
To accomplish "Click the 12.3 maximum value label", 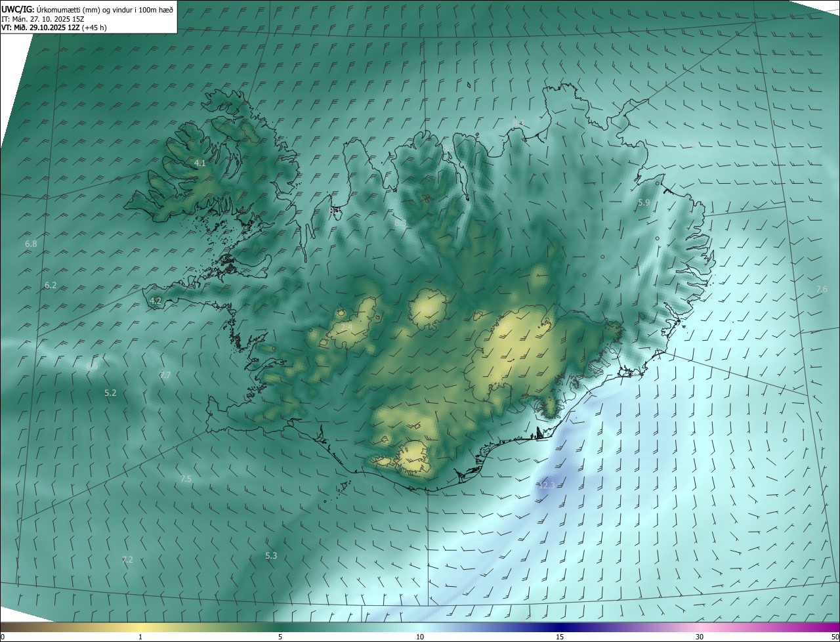I will (x=547, y=486).
